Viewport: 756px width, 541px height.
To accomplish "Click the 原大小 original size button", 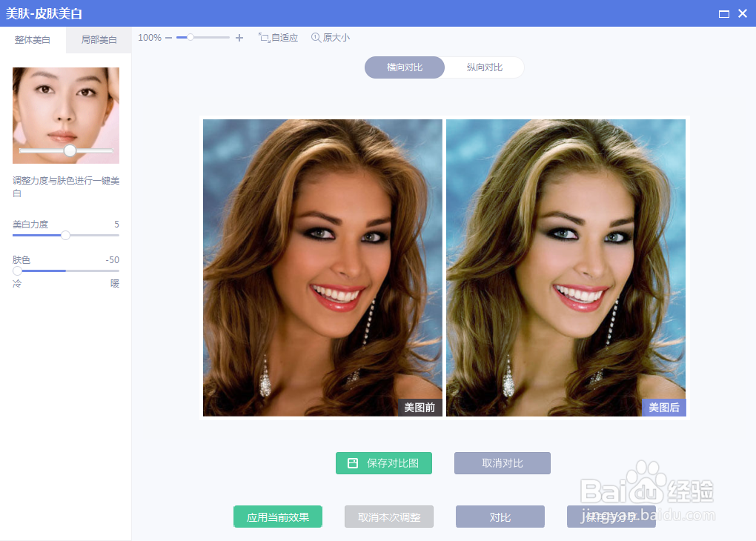I will pyautogui.click(x=331, y=38).
